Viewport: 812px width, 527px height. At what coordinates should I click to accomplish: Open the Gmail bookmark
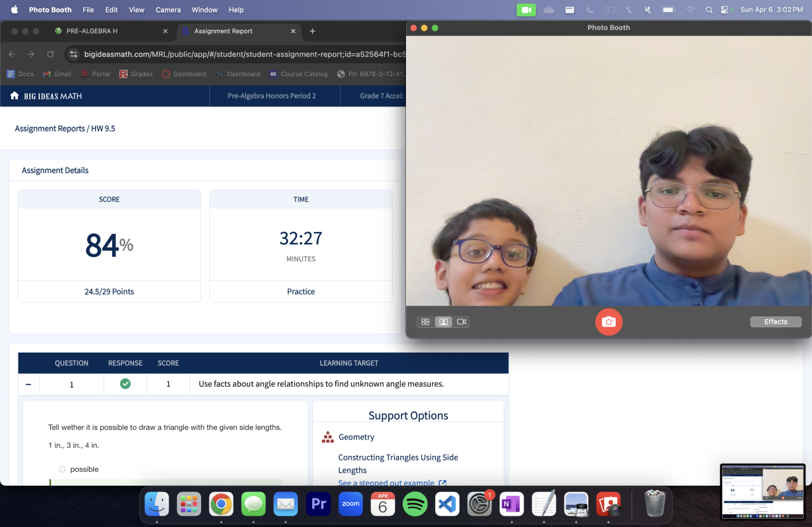[x=57, y=74]
